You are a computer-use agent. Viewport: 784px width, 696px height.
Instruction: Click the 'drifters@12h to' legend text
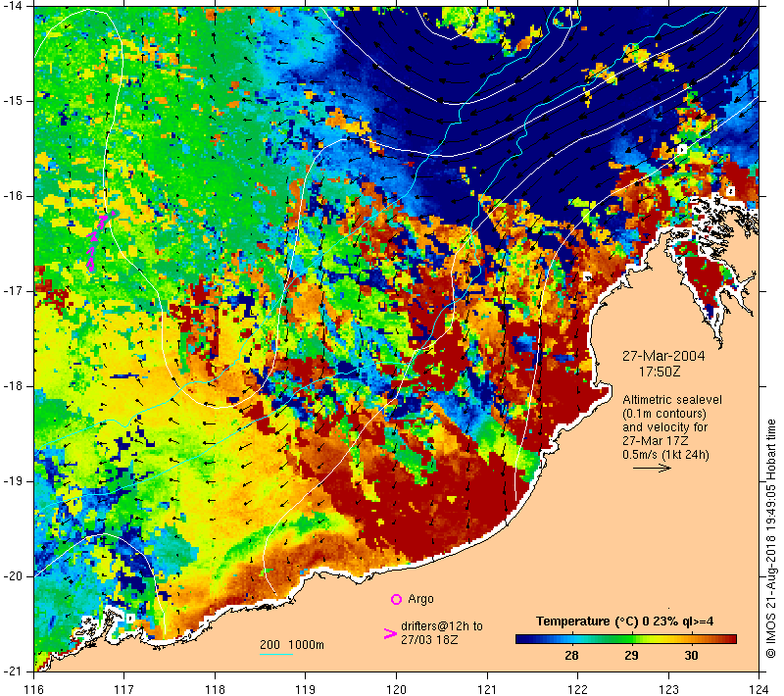pyautogui.click(x=442, y=626)
